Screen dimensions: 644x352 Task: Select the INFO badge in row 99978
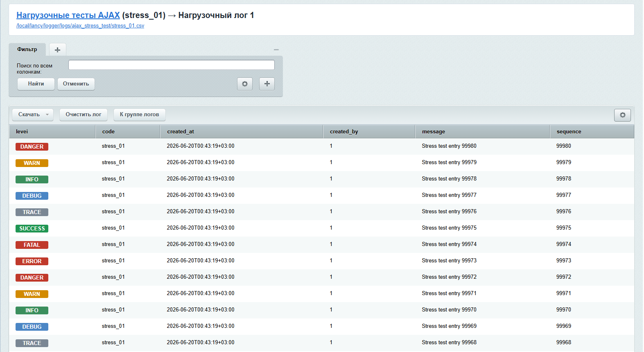coord(32,179)
